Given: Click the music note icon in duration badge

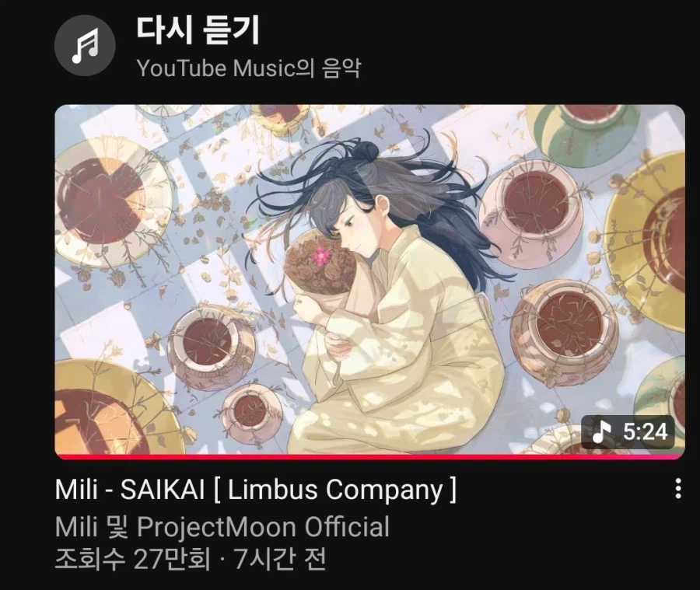Looking at the screenshot, I should point(601,431).
